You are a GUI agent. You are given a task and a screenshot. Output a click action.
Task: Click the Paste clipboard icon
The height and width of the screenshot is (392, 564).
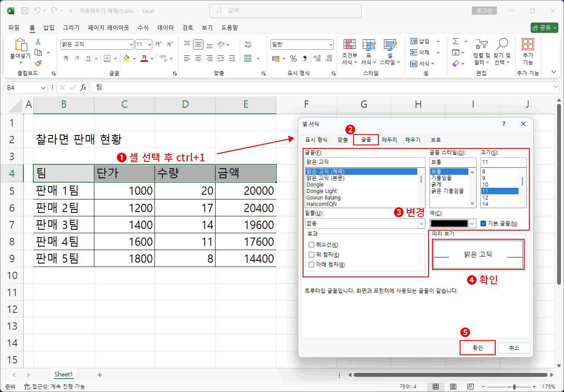coord(20,45)
